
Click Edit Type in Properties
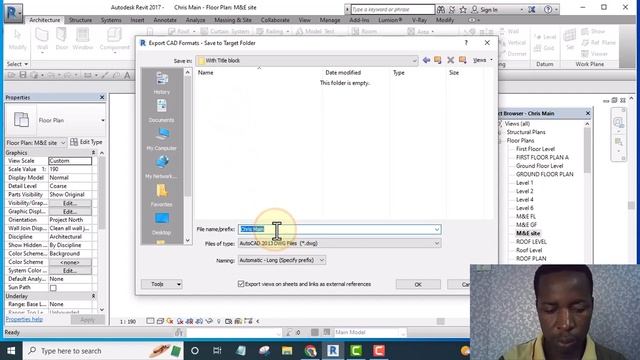click(x=86, y=142)
